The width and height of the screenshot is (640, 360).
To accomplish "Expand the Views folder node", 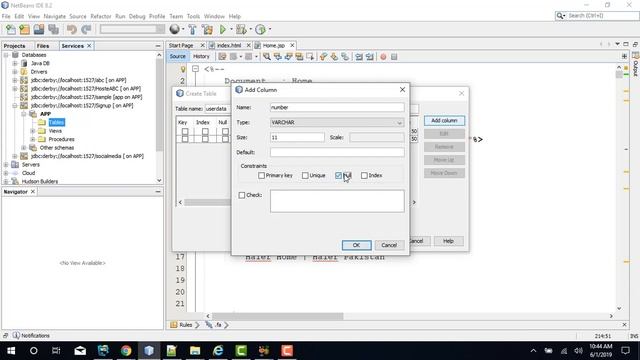I will 33,131.
